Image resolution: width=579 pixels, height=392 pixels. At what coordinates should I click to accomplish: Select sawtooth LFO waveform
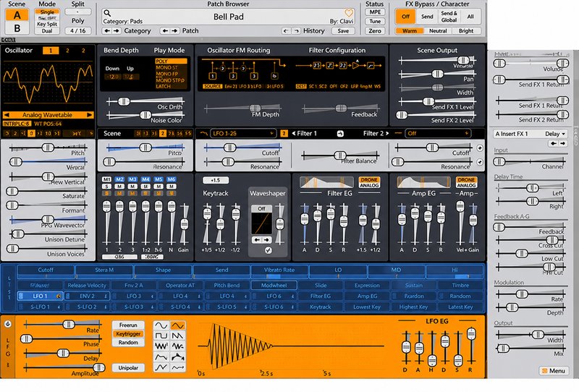pos(178,336)
